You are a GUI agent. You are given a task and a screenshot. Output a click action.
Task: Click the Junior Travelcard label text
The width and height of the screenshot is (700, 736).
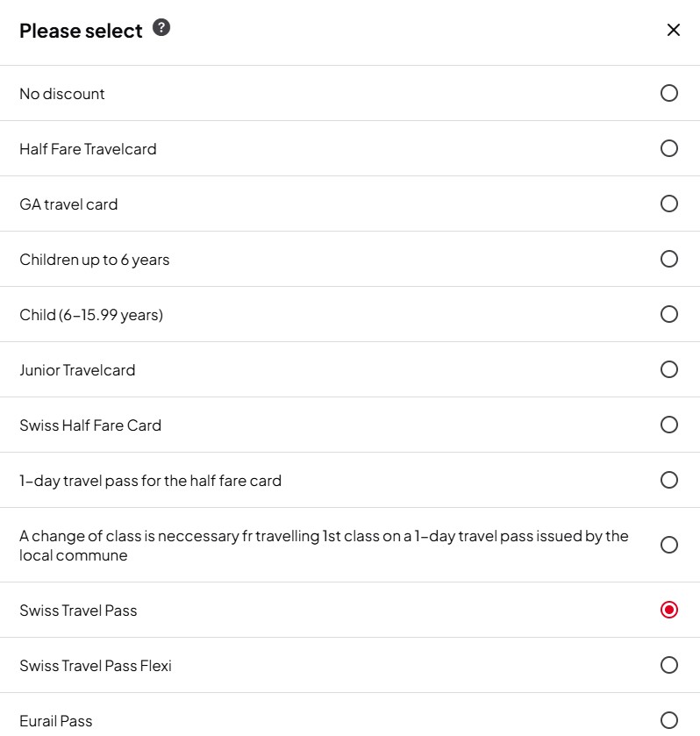click(77, 370)
